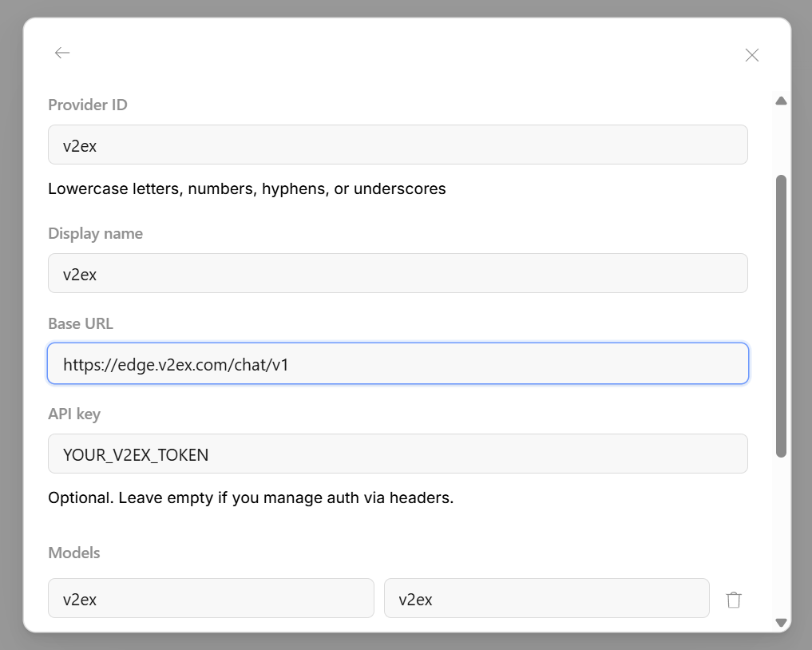
Task: Click the 'Optional. Leave empty' helper text
Action: [251, 497]
